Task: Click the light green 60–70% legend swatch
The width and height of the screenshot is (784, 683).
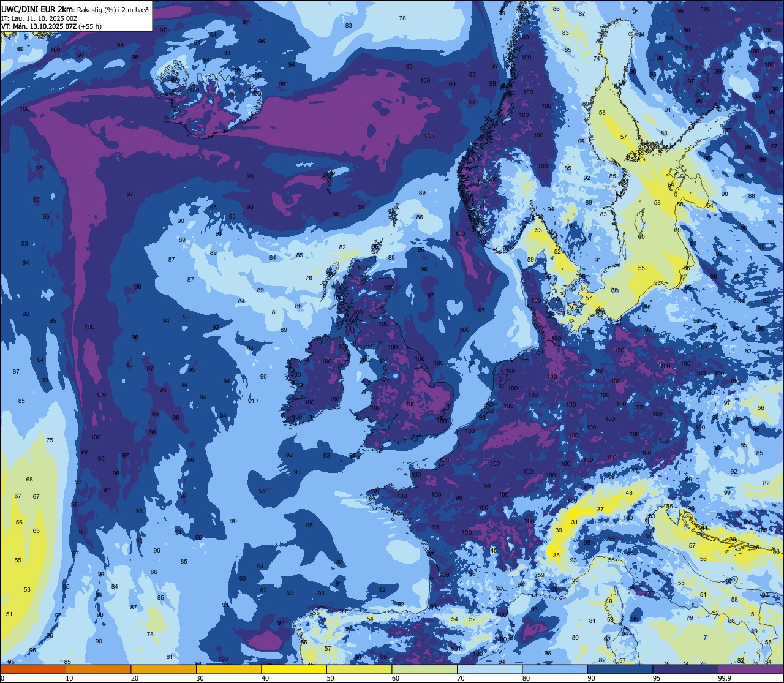Action: [x=424, y=669]
